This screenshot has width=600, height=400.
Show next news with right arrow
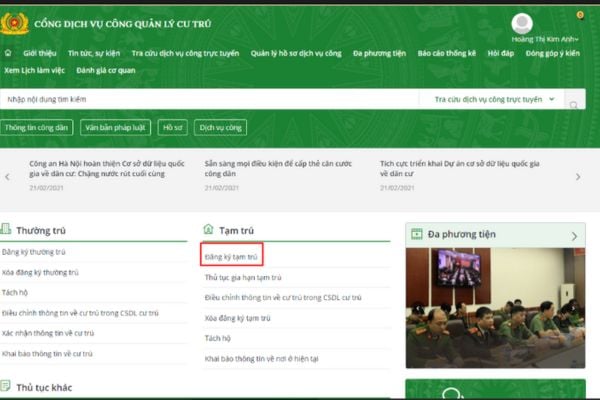click(x=577, y=177)
